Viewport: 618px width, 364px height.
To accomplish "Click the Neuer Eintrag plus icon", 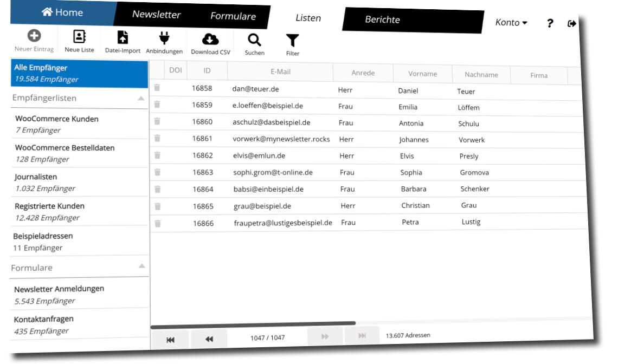I will click(34, 36).
